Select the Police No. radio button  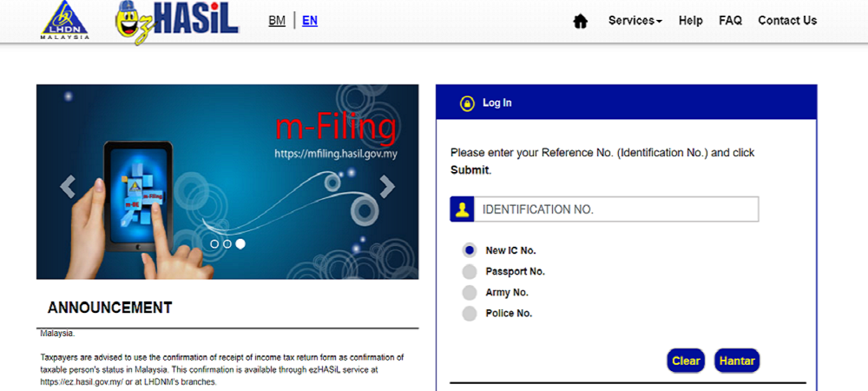[470, 314]
